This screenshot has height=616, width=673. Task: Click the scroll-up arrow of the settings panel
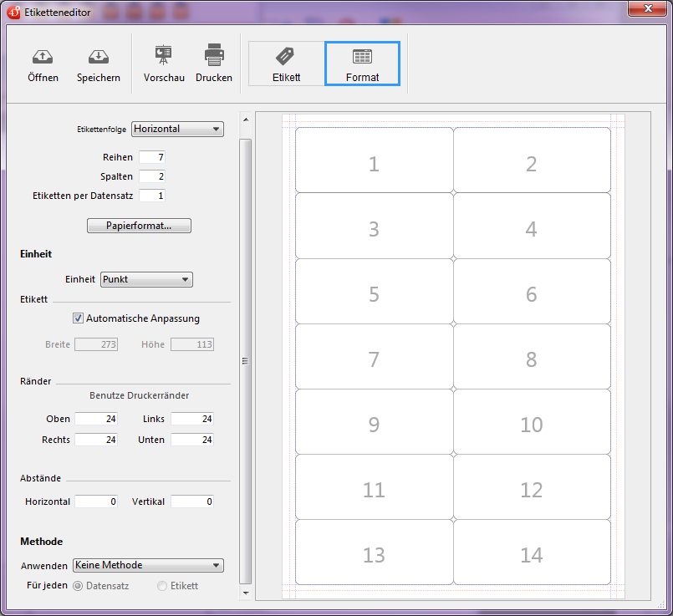[245, 120]
